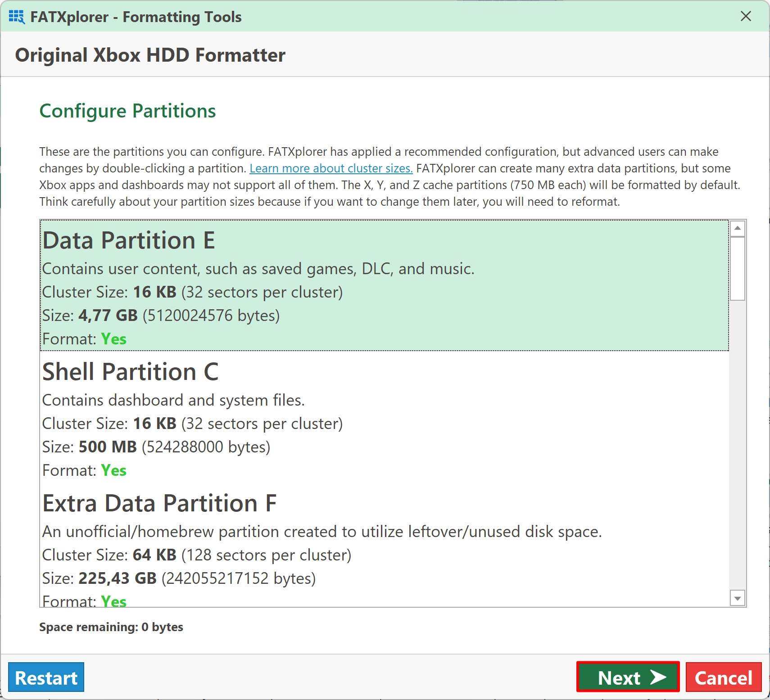Click the partition list scroll down arrow
This screenshot has width=770, height=700.
pyautogui.click(x=738, y=598)
